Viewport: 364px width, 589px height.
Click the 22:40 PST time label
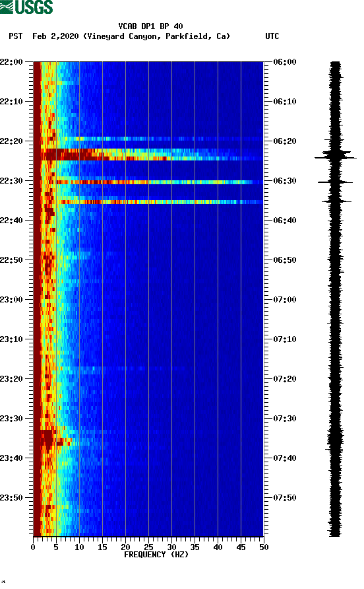pyautogui.click(x=11, y=220)
